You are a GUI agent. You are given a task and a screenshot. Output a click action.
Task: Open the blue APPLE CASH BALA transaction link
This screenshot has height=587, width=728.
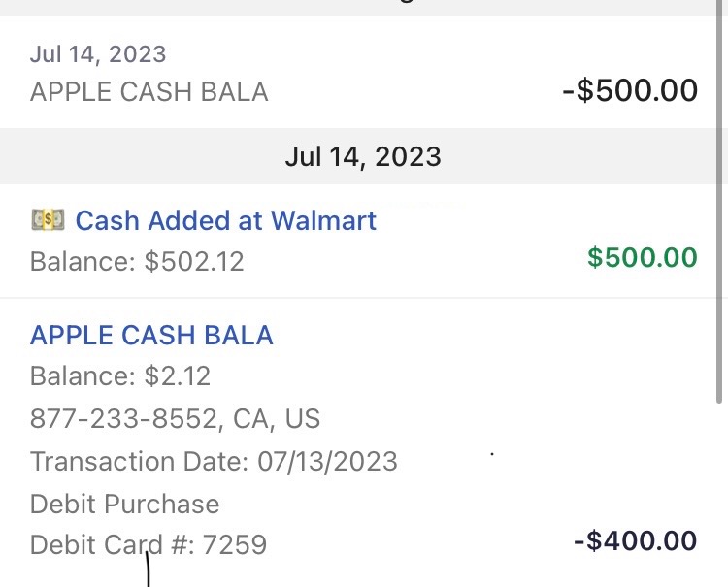[151, 336]
